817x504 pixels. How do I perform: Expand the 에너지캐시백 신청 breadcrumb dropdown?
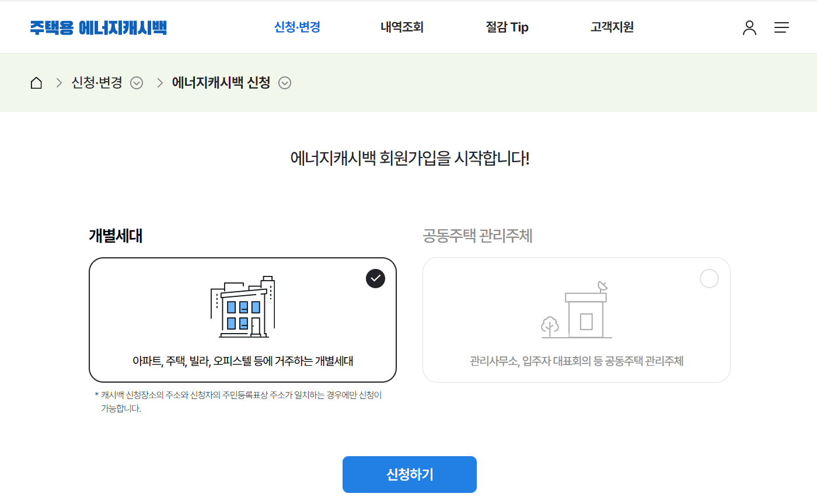[x=285, y=82]
